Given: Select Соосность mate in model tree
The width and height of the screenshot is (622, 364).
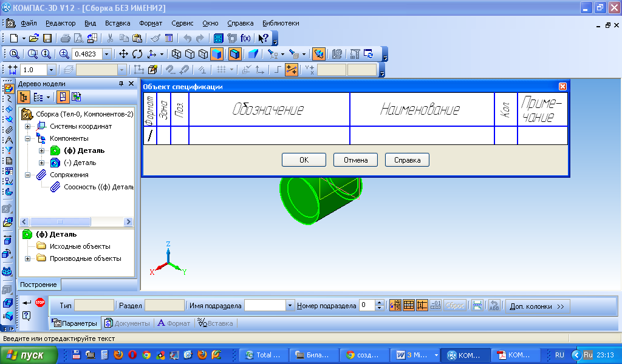Looking at the screenshot, I should 98,187.
